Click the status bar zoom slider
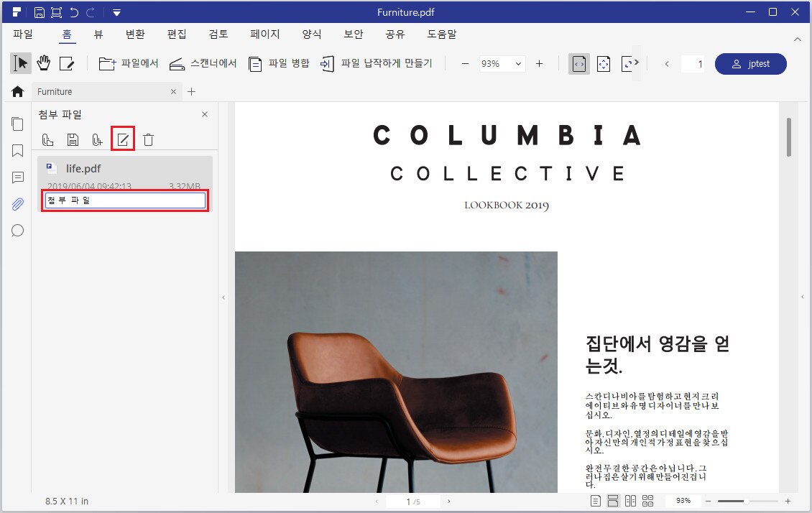Viewport: 812px width, 513px height. click(x=747, y=501)
